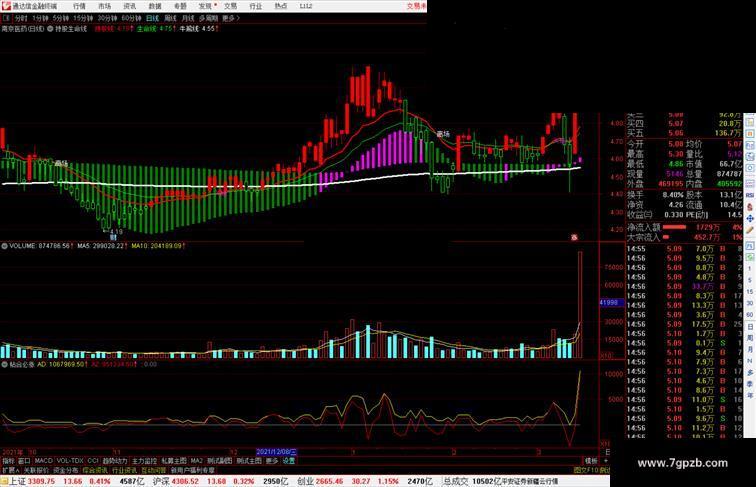Image resolution: width=756 pixels, height=487 pixels.
Task: Click the highlighted 2021/12/08 date marker
Action: (276, 452)
